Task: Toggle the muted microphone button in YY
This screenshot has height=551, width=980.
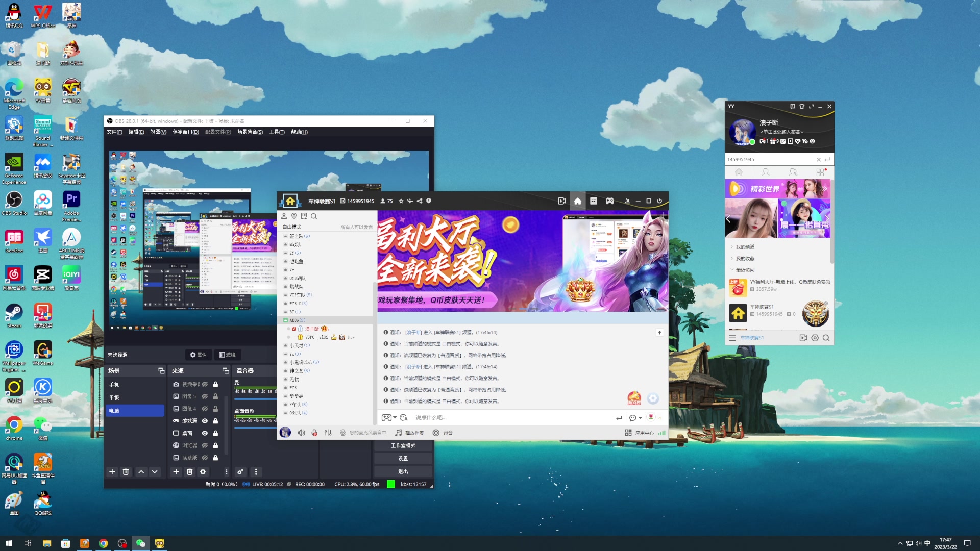Action: (314, 433)
